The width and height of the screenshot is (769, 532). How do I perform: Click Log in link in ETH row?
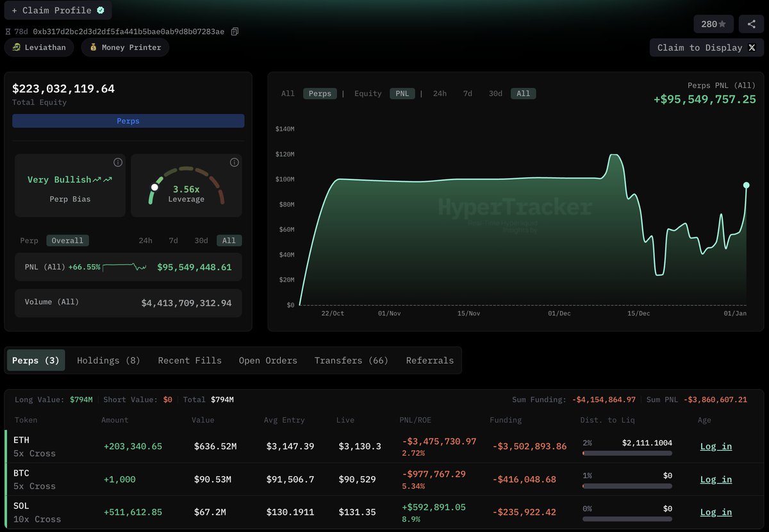[716, 446]
